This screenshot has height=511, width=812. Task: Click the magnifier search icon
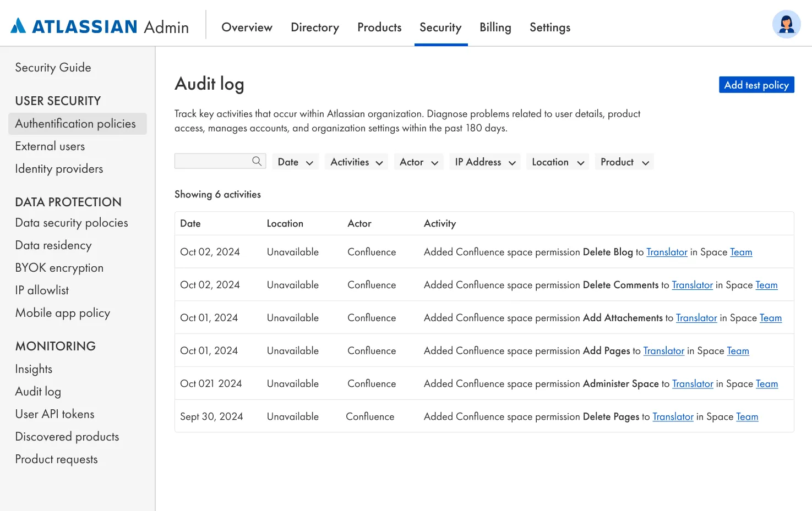click(x=257, y=161)
